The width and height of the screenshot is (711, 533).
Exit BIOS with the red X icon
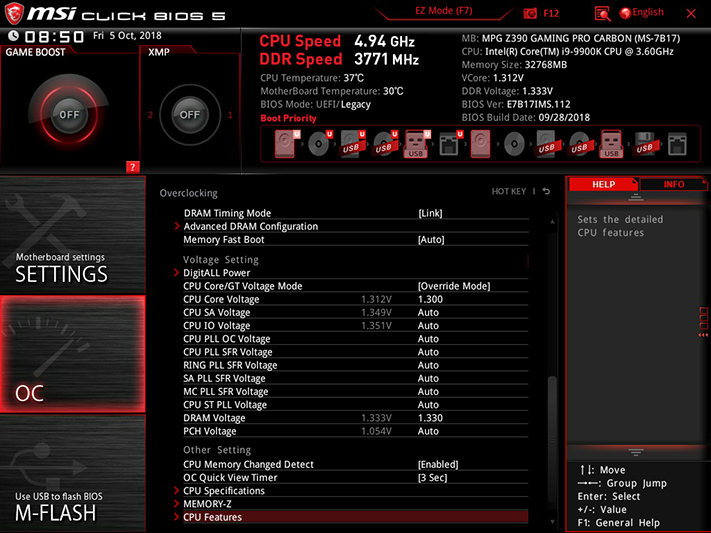691,14
